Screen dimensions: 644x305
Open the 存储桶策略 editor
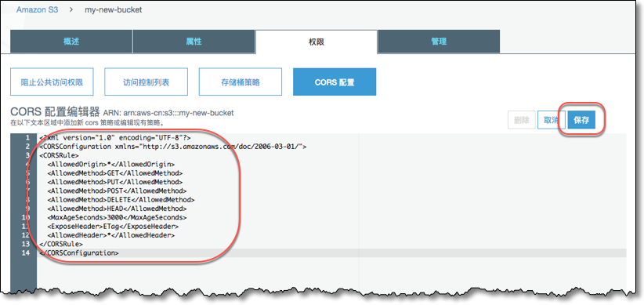pos(241,82)
